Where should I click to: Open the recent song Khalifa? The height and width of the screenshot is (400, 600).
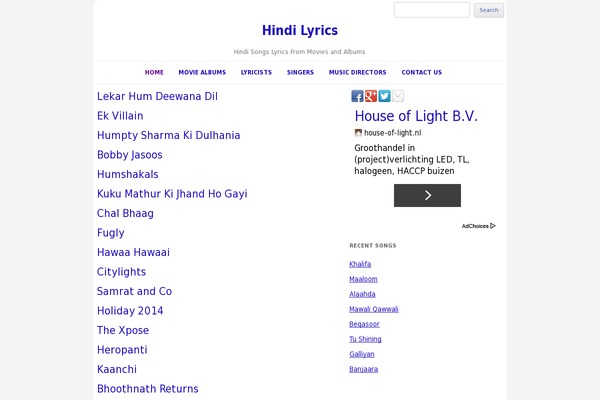360,264
